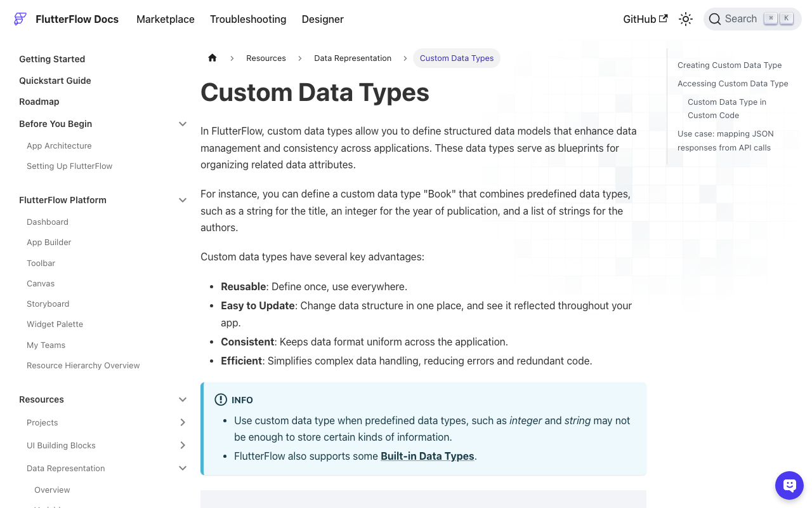Collapse the Data Representation sidebar chevron
Image resolution: width=812 pixels, height=508 pixels.
click(183, 468)
